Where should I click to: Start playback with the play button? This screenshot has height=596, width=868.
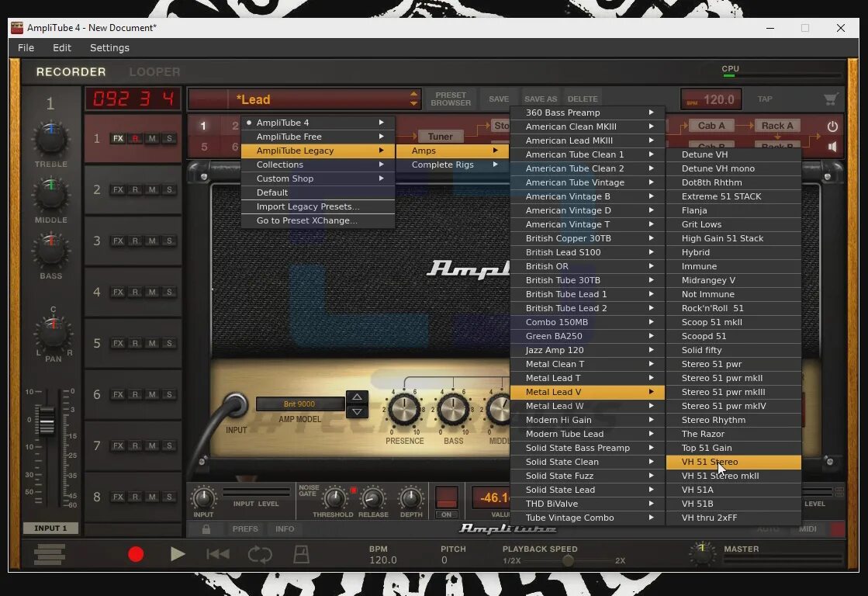pos(177,554)
